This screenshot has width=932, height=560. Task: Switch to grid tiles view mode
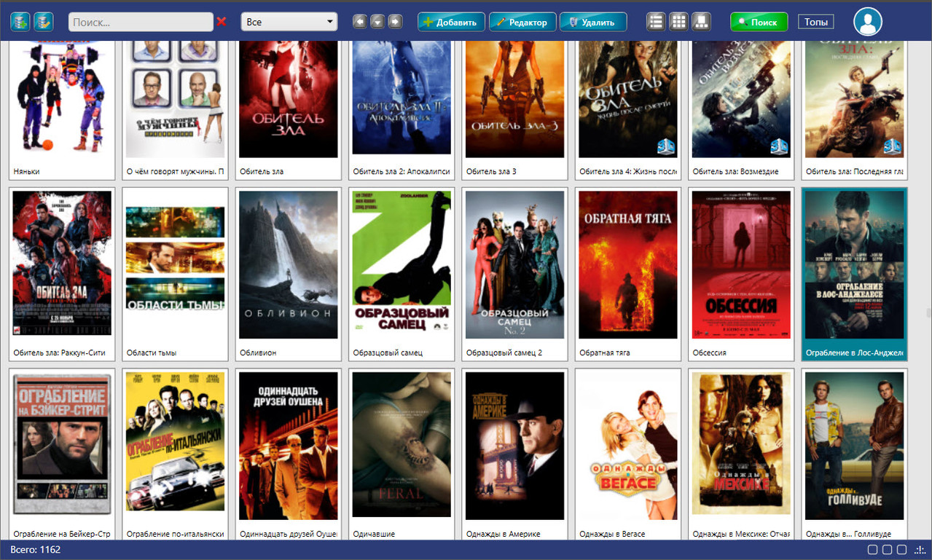pos(678,22)
